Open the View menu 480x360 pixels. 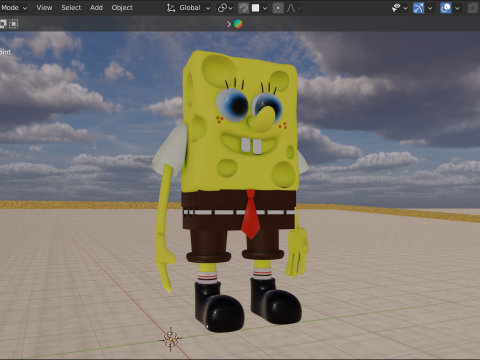click(44, 8)
